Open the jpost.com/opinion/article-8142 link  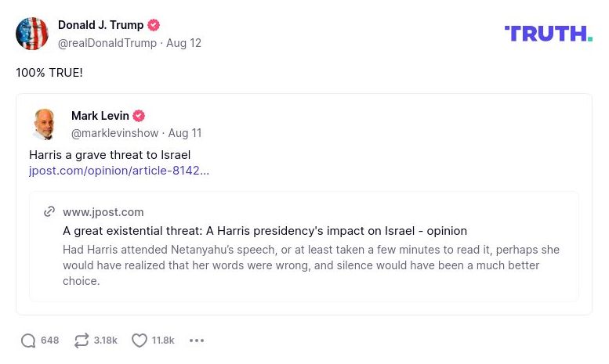[x=119, y=171]
